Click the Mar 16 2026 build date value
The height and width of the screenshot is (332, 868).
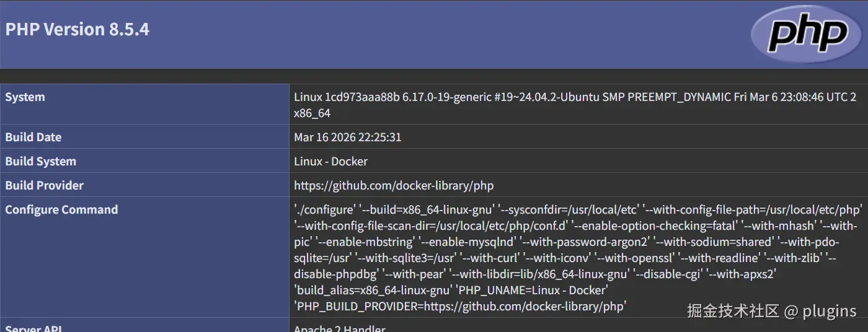click(347, 137)
